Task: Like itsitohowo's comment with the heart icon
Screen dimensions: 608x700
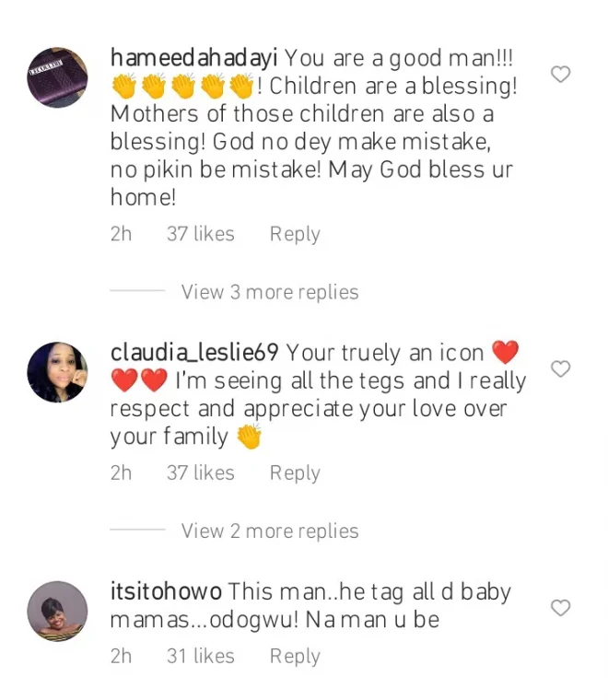Action: 560,608
